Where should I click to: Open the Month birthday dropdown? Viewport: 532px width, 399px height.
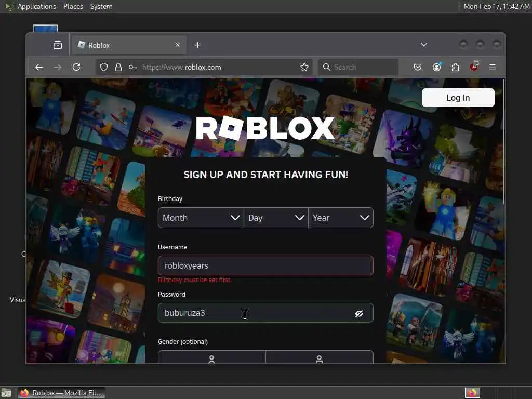[201, 218]
